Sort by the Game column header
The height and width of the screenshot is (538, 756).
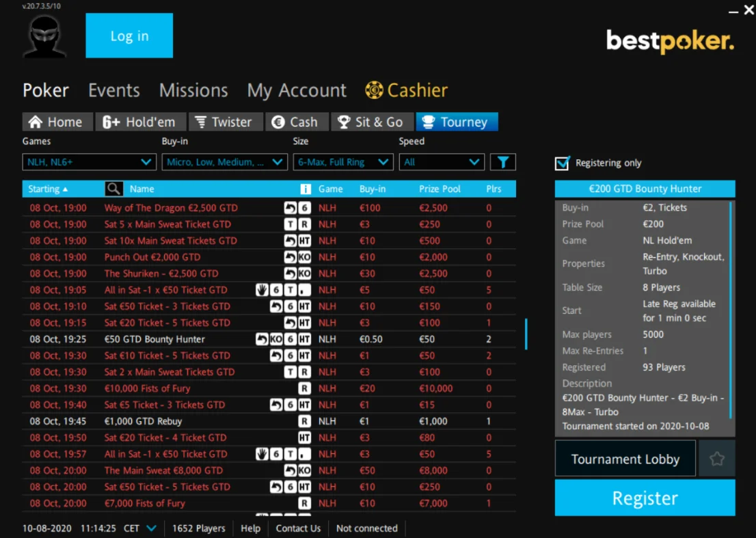pyautogui.click(x=330, y=189)
